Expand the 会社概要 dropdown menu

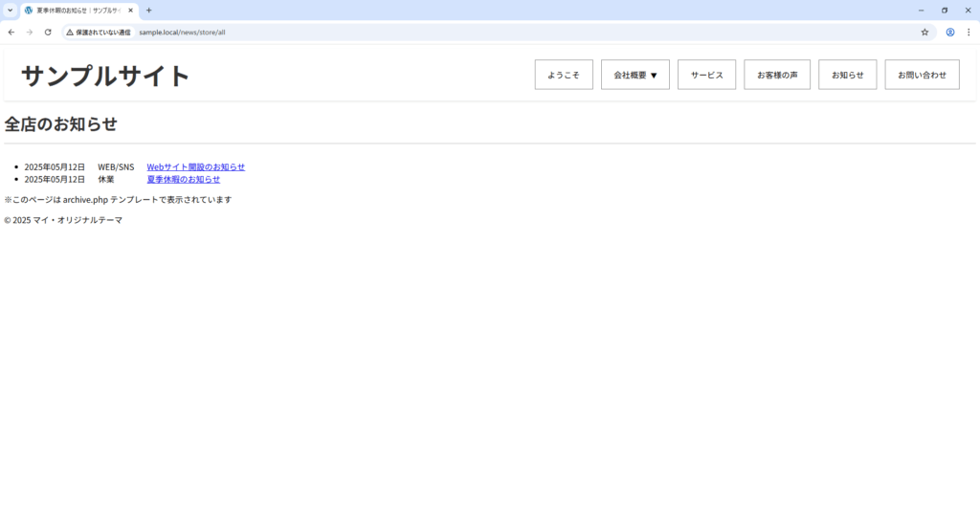pyautogui.click(x=635, y=75)
